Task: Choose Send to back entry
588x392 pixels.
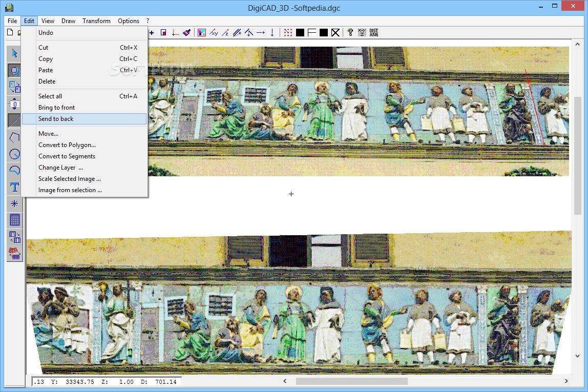Action: (x=85, y=119)
